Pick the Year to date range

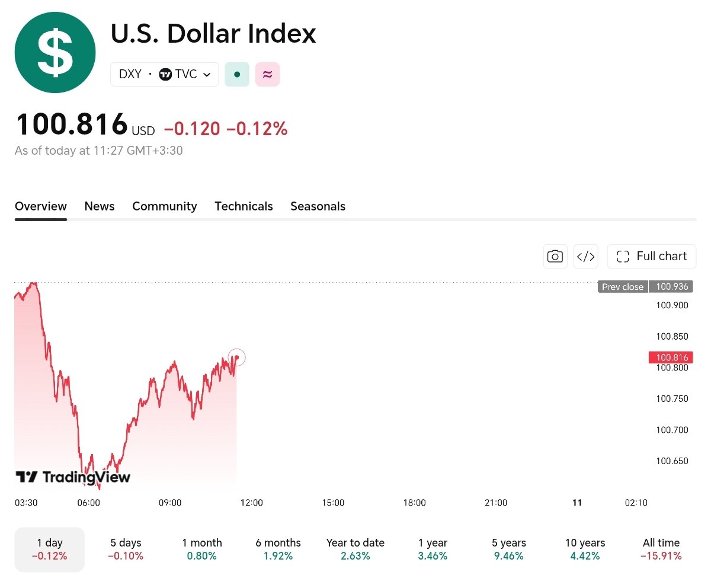tap(355, 549)
